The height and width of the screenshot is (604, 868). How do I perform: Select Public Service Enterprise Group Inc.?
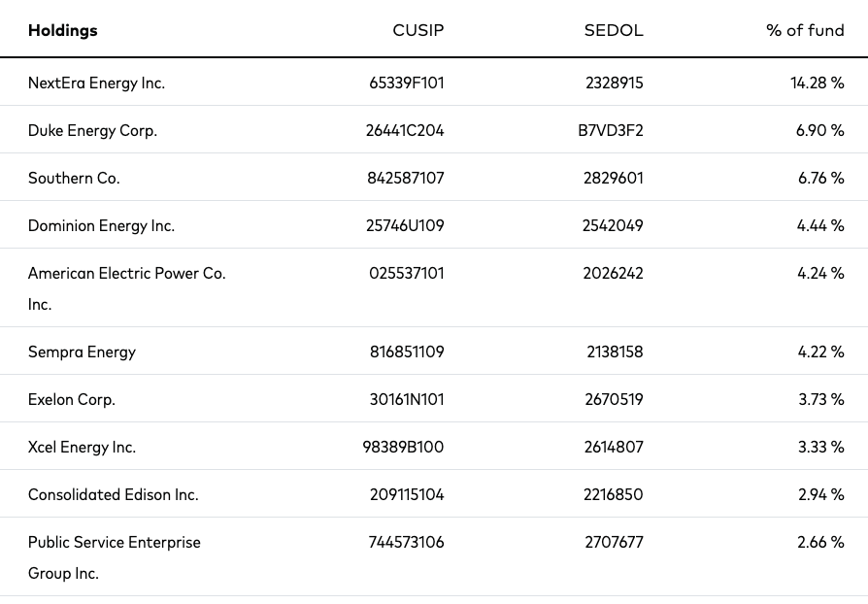tap(114, 557)
